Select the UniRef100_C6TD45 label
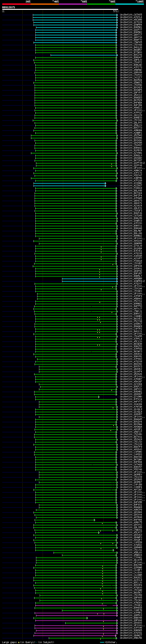The image size is (146, 644). pyautogui.click(x=131, y=216)
